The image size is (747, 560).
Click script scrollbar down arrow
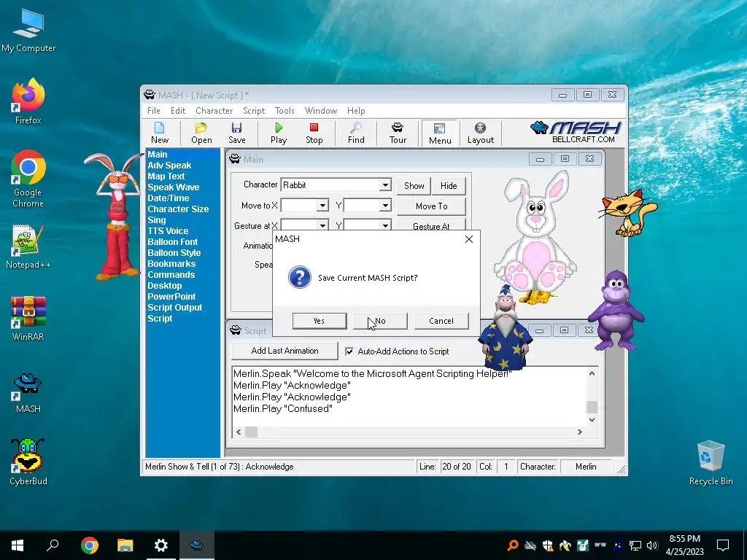(592, 419)
